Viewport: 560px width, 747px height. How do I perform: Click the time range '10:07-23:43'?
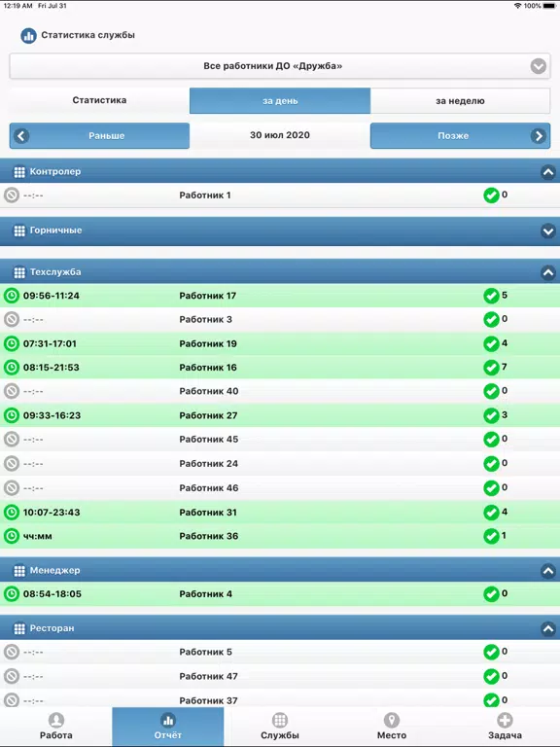click(52, 513)
